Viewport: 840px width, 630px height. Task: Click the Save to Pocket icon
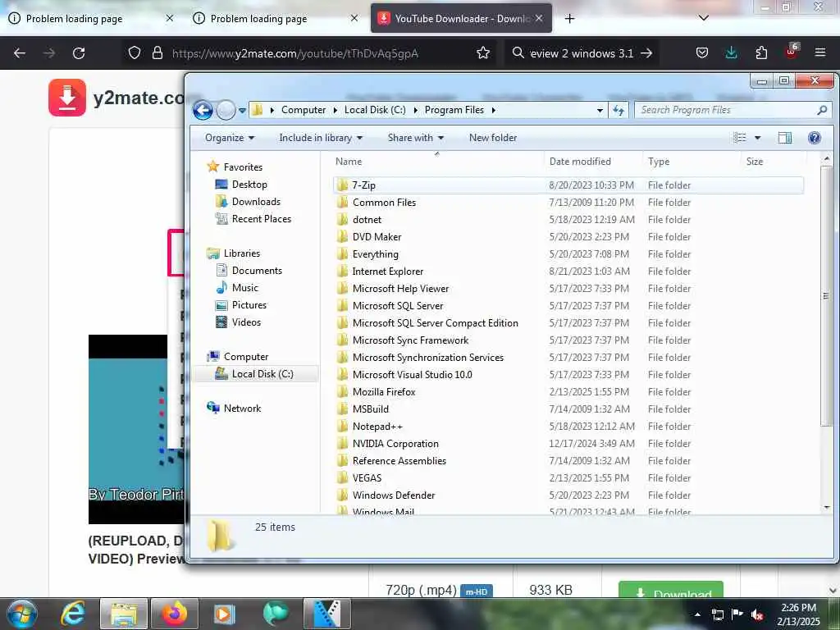[x=702, y=53]
